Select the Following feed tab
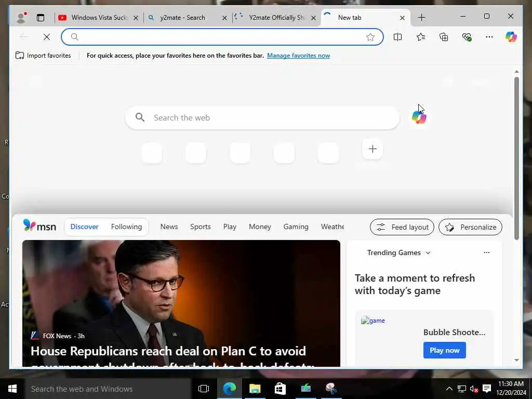Screen dimensions: 532x399 coord(126,227)
